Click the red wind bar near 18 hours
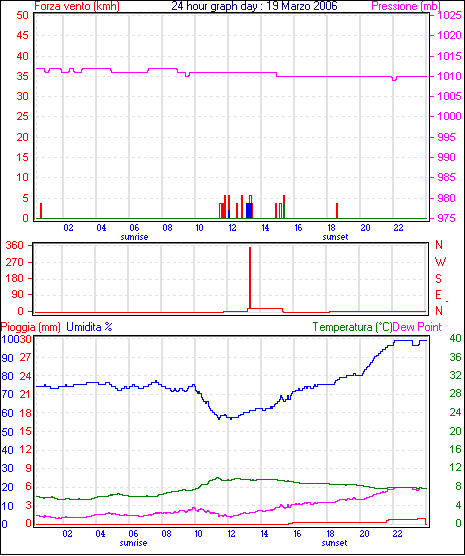Screen dimensions: 465x556 point(337,211)
